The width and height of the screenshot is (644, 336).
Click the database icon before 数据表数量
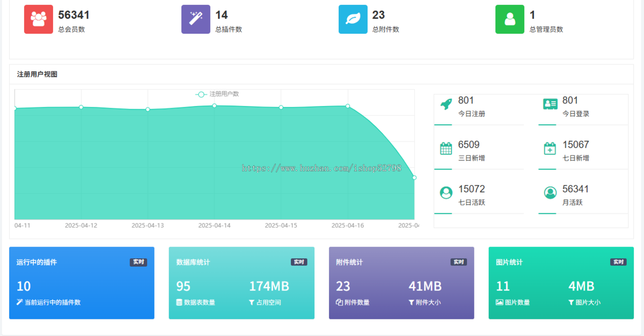coord(179,302)
